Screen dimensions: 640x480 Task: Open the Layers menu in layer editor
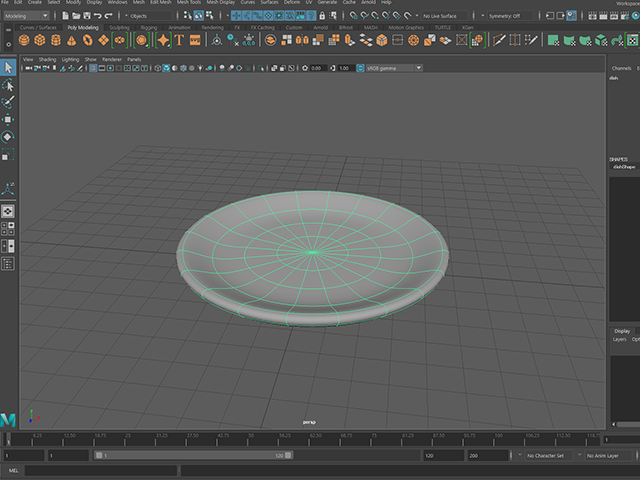click(619, 339)
